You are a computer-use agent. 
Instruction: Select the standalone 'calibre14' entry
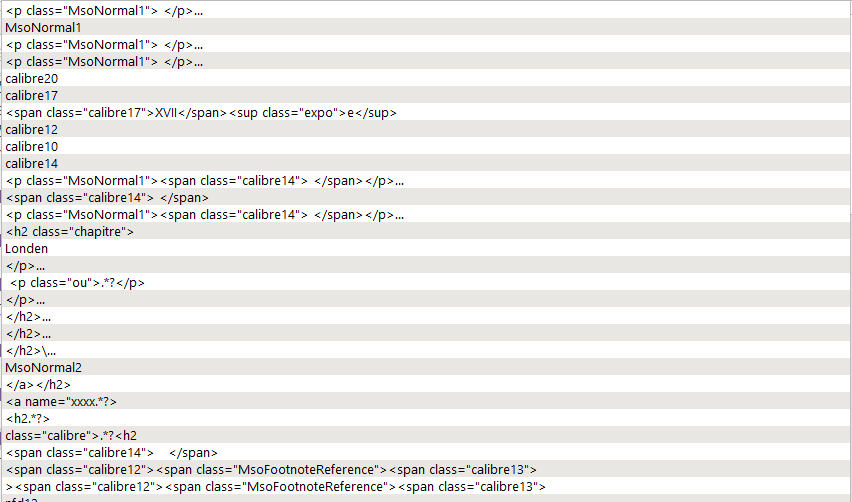point(32,163)
